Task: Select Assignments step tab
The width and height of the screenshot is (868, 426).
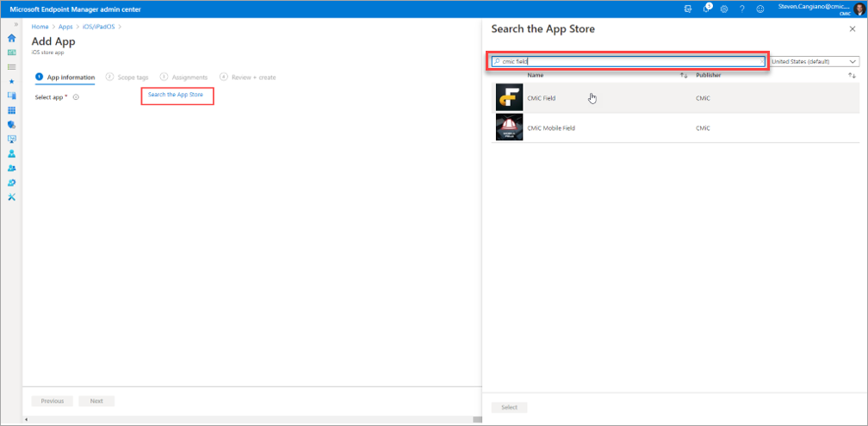Action: (183, 77)
